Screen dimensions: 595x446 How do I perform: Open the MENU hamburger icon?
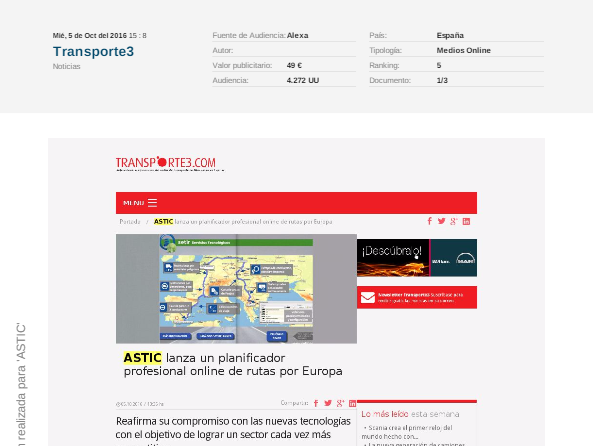(153, 203)
